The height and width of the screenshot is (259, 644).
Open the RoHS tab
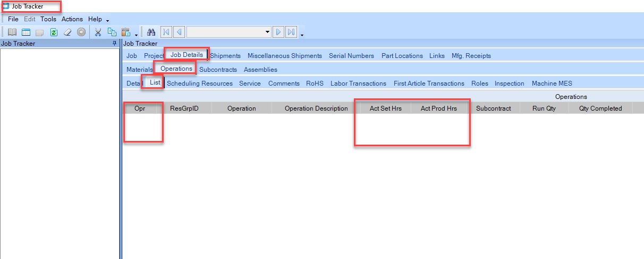pyautogui.click(x=315, y=83)
